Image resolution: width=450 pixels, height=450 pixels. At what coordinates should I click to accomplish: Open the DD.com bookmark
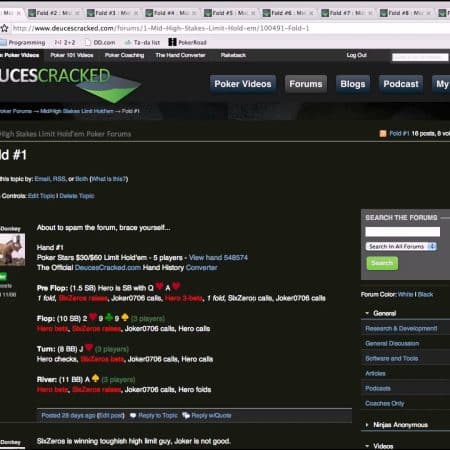[100, 43]
